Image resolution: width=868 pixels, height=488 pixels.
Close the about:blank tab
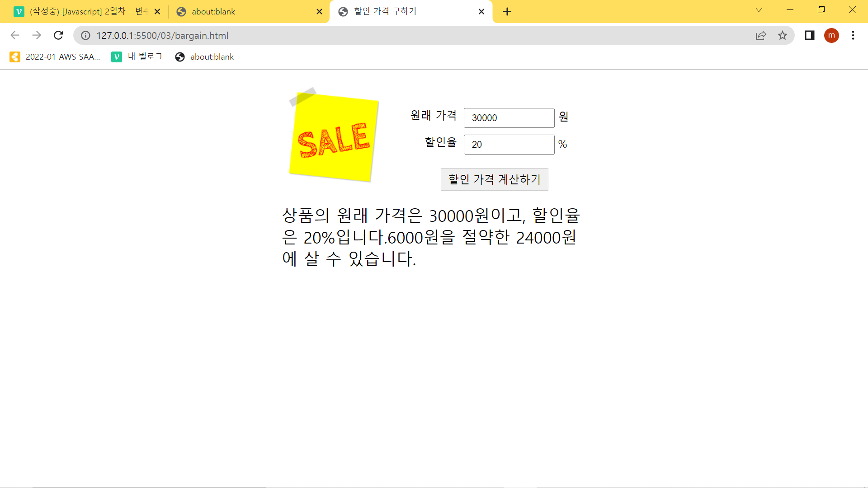[x=319, y=12]
